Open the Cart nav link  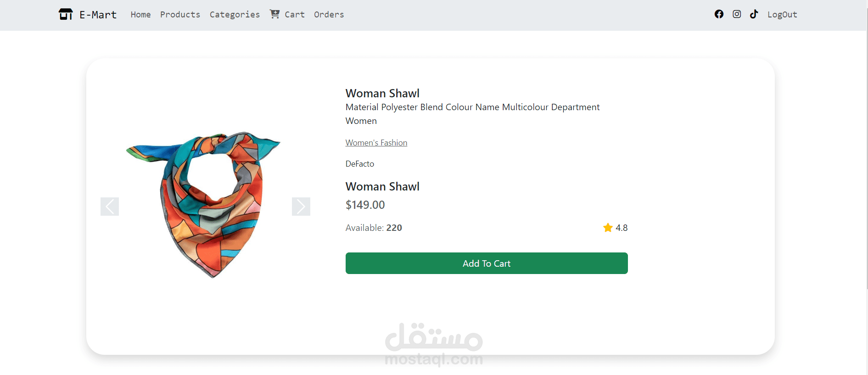click(295, 15)
